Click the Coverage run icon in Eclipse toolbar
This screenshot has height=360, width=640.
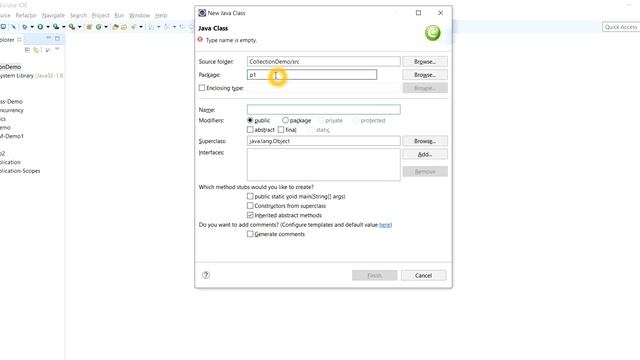[x=56, y=27]
